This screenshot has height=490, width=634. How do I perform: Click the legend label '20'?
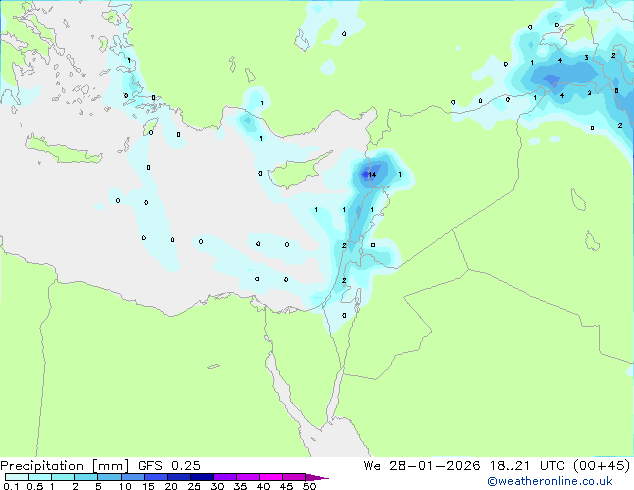point(171,486)
